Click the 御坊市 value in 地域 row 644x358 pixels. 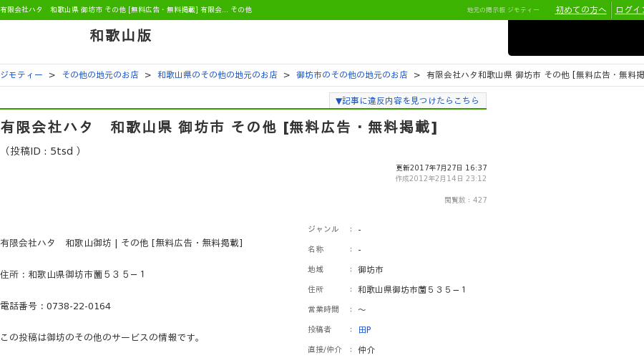pyautogui.click(x=371, y=270)
